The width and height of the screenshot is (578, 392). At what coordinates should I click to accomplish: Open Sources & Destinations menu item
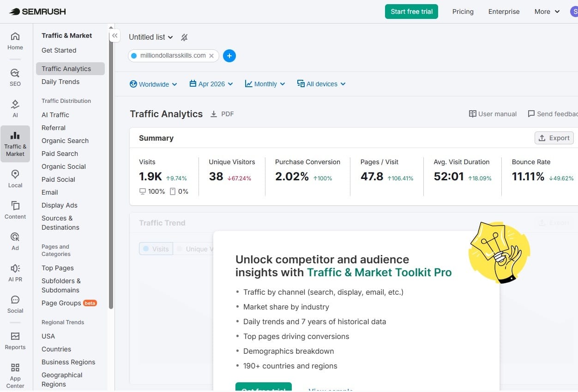[x=60, y=223]
